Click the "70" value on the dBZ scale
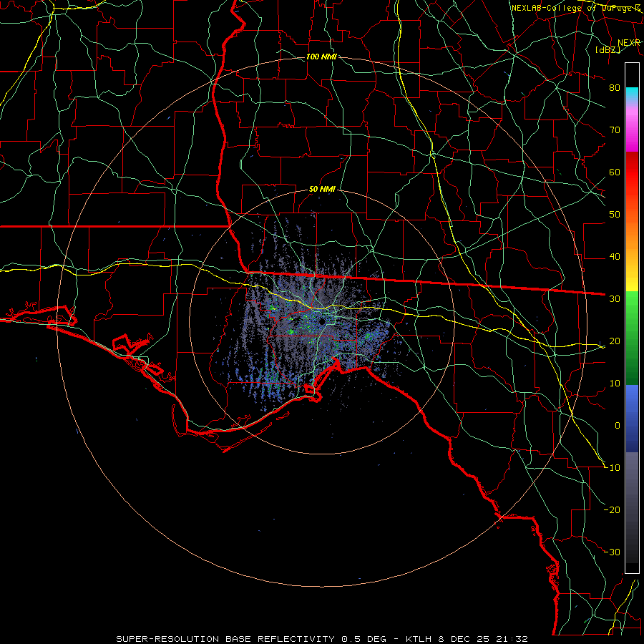Viewport: 644px width, 644px height. tap(615, 130)
